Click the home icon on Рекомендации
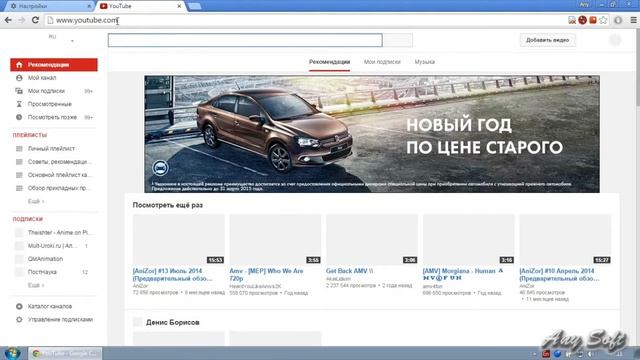 tap(19, 64)
